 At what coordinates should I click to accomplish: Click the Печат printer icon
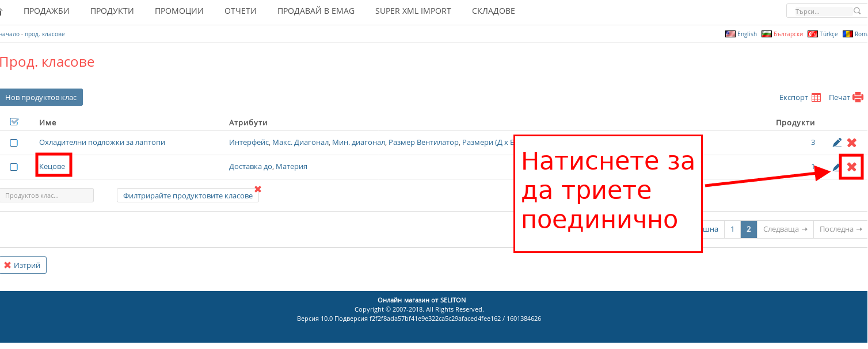[x=858, y=98]
